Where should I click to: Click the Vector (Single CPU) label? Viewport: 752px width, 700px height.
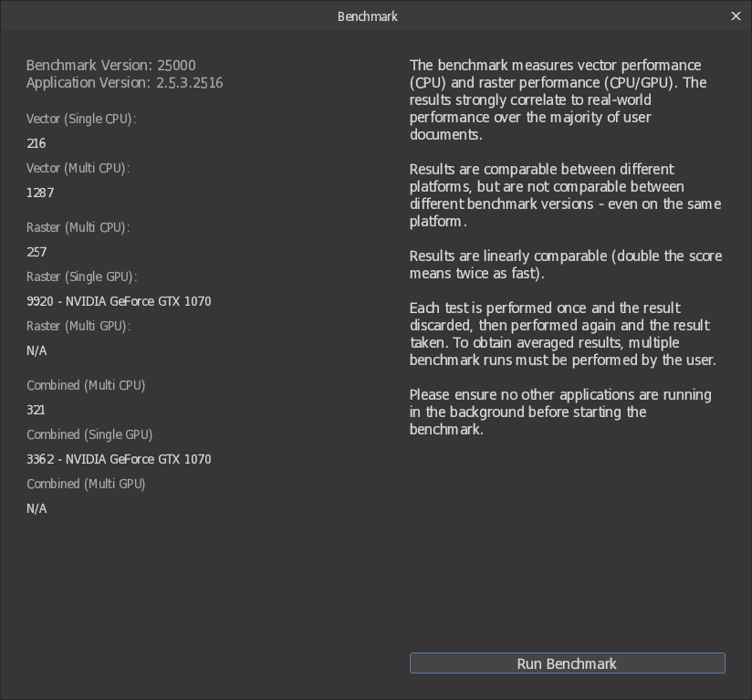81,119
